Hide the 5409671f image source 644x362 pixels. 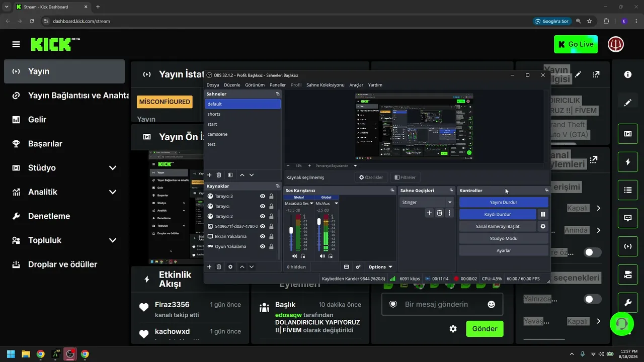pyautogui.click(x=263, y=226)
